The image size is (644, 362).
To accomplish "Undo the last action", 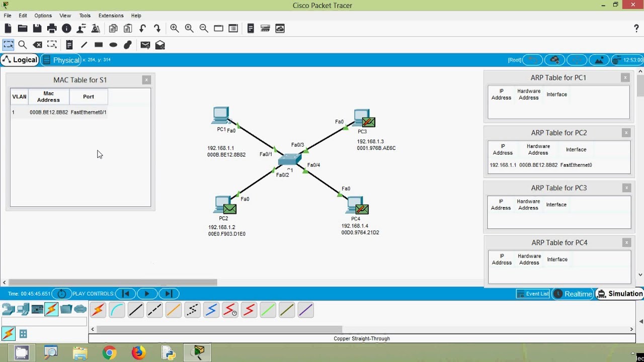I will click(x=143, y=29).
